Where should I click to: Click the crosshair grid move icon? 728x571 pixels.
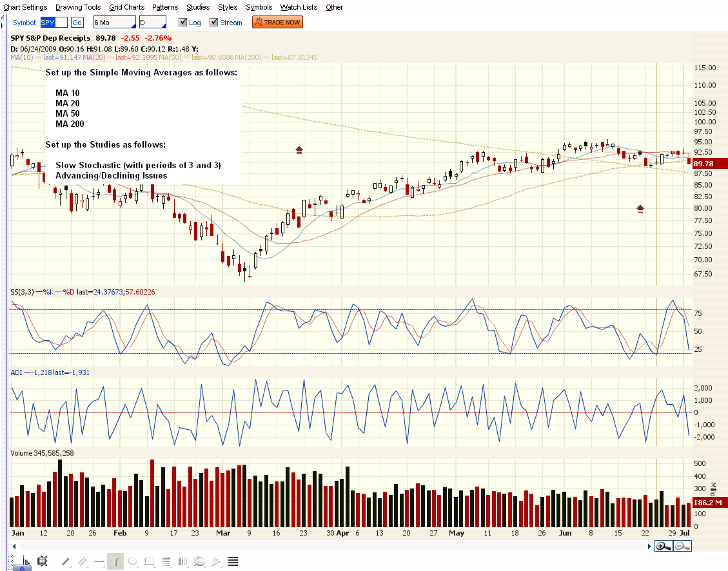pyautogui.click(x=43, y=561)
